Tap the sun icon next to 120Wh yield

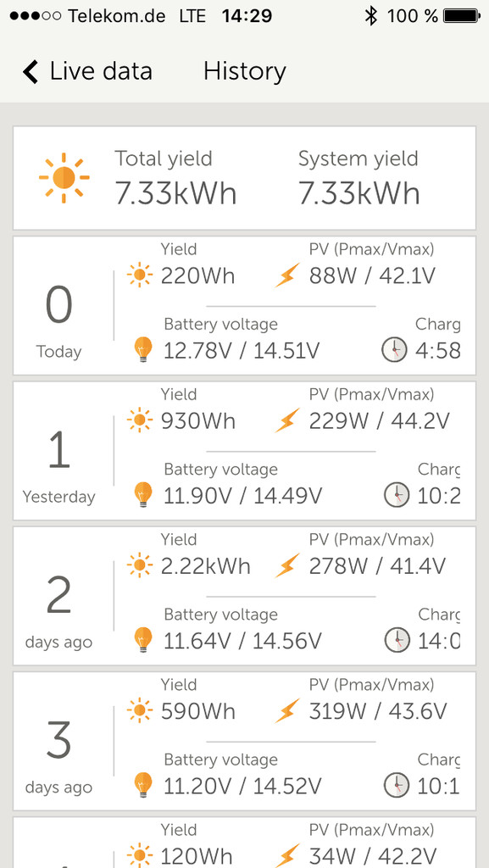(139, 856)
